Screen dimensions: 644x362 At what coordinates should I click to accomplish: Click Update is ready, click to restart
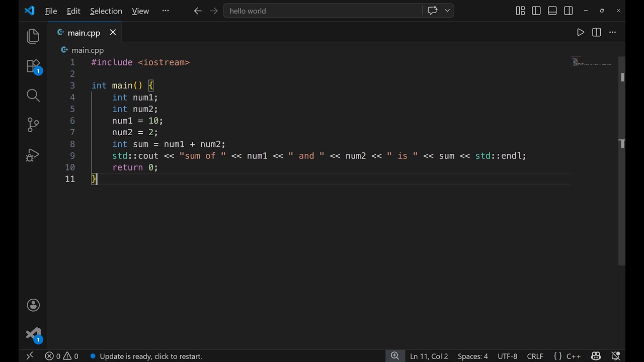click(146, 356)
